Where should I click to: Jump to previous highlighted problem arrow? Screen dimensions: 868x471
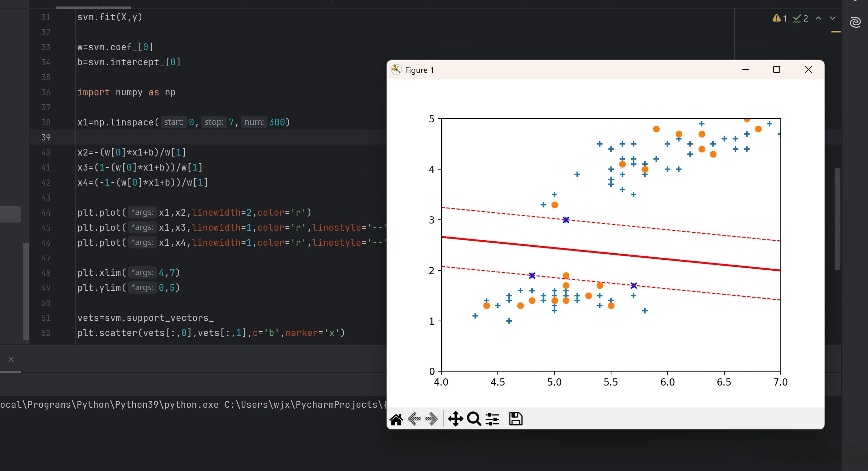coord(818,18)
